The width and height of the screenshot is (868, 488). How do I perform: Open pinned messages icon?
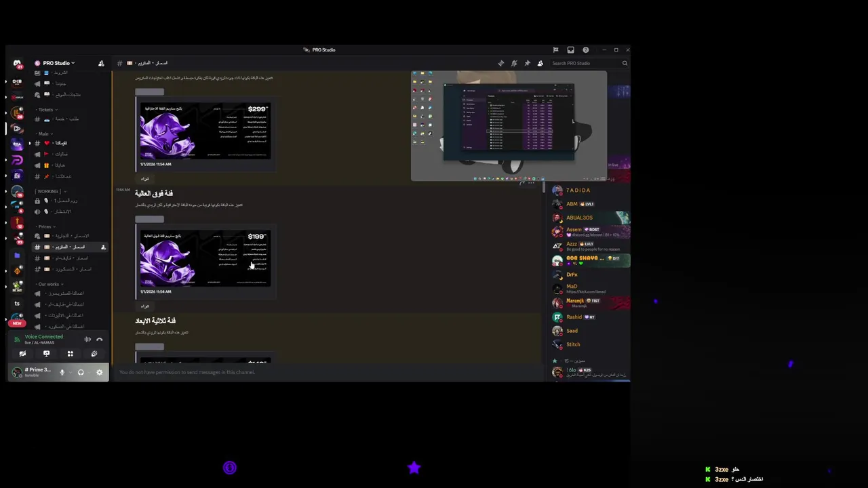point(527,63)
